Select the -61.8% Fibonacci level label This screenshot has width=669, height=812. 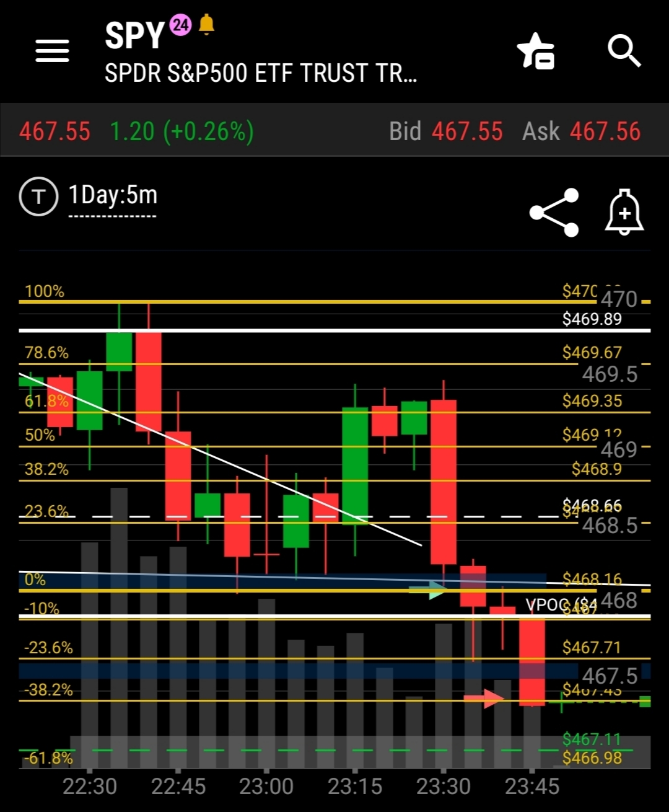48,758
